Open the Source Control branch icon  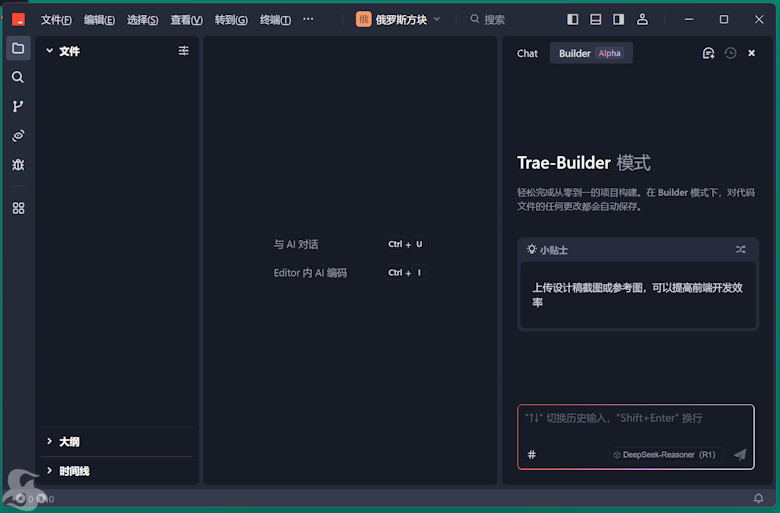coord(18,106)
